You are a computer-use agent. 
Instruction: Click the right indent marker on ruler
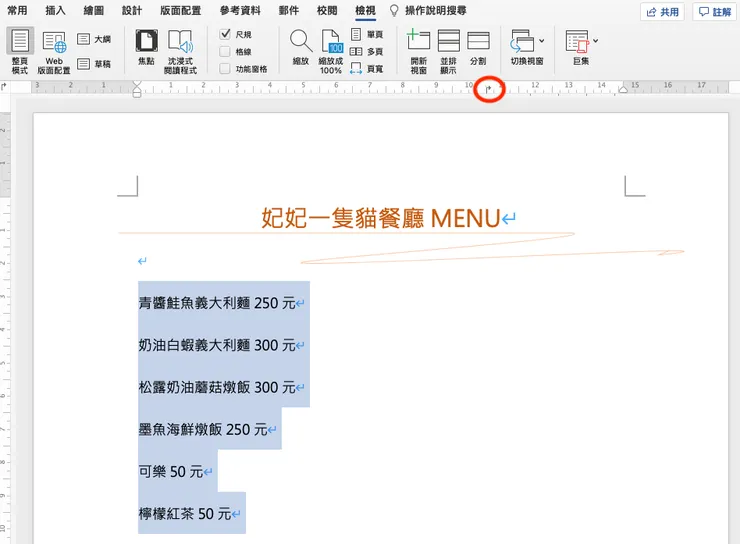point(623,89)
